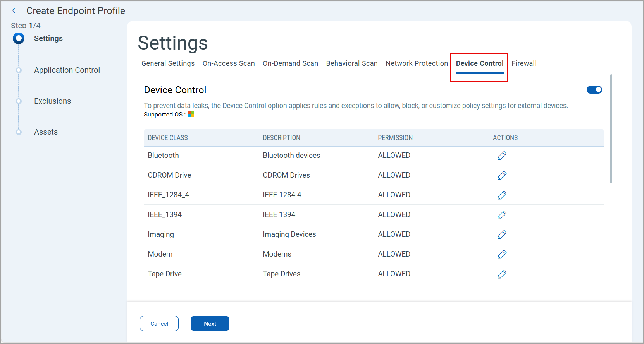Go back using the left arrow
This screenshot has height=344, width=644.
tap(16, 10)
